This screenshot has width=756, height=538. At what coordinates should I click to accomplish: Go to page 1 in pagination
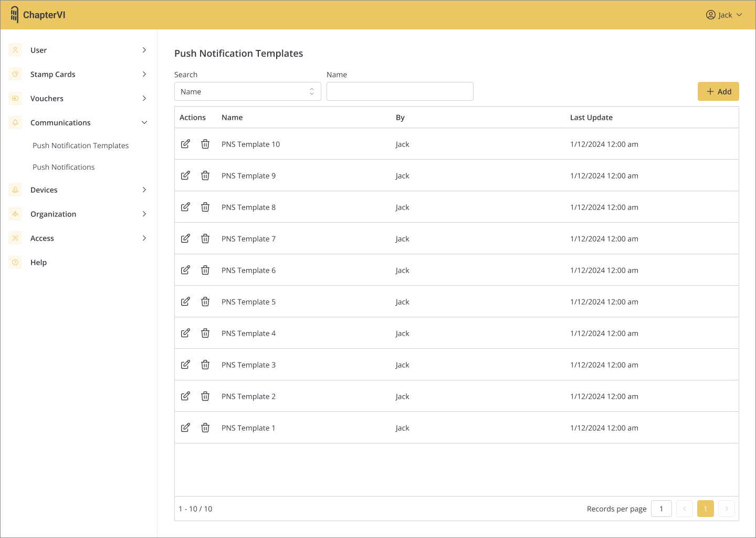(705, 509)
